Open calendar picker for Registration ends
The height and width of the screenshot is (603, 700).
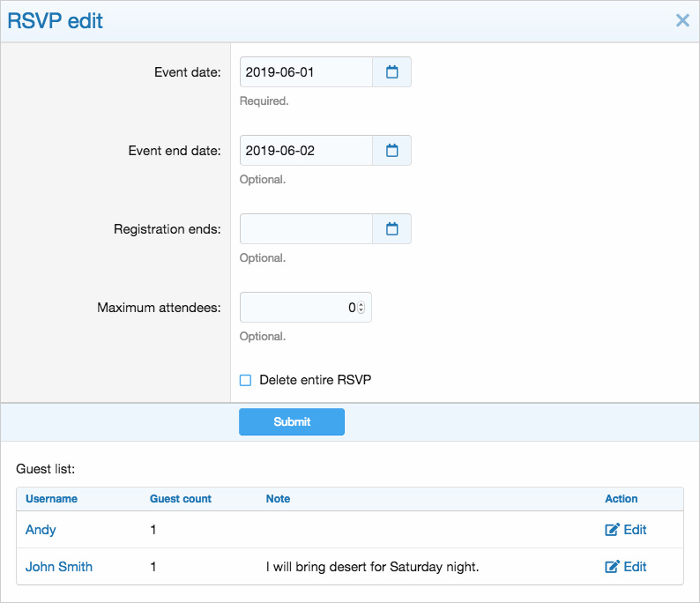pos(391,229)
